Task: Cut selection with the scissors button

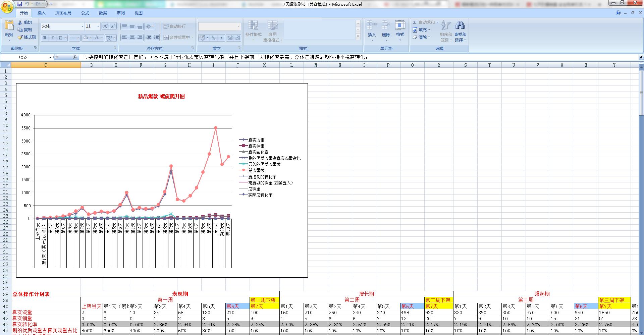Action: click(25, 22)
